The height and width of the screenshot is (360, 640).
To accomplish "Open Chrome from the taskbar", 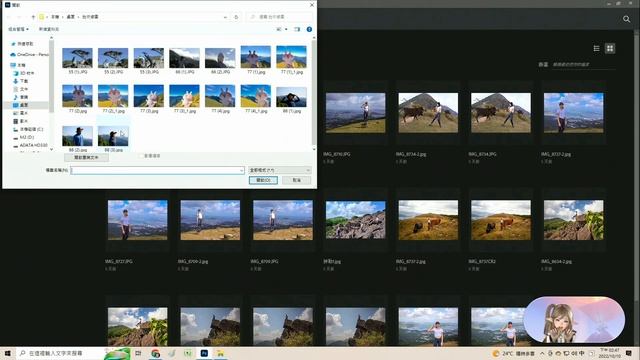I will point(155,353).
